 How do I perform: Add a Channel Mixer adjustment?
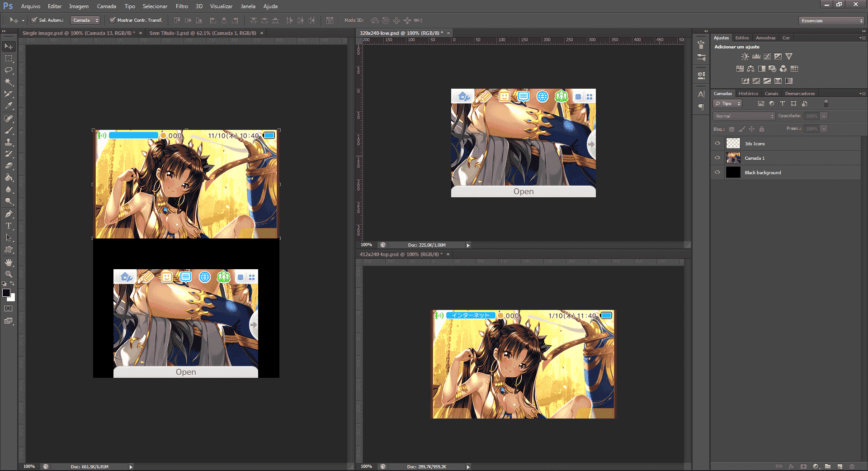pos(783,69)
